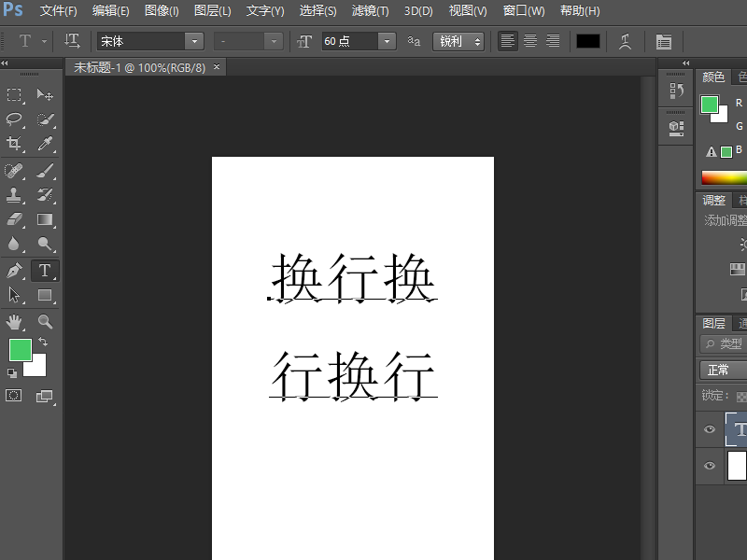747x560 pixels.
Task: Choose the Clone Stamp tool
Action: click(14, 195)
